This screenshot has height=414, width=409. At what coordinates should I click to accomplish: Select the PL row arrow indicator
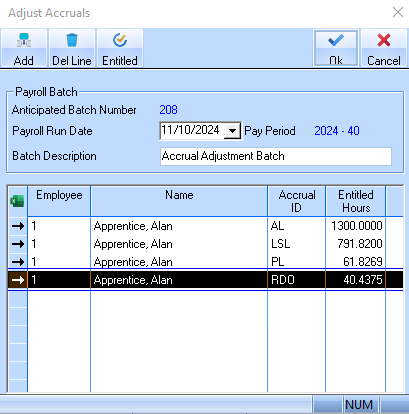(18, 262)
